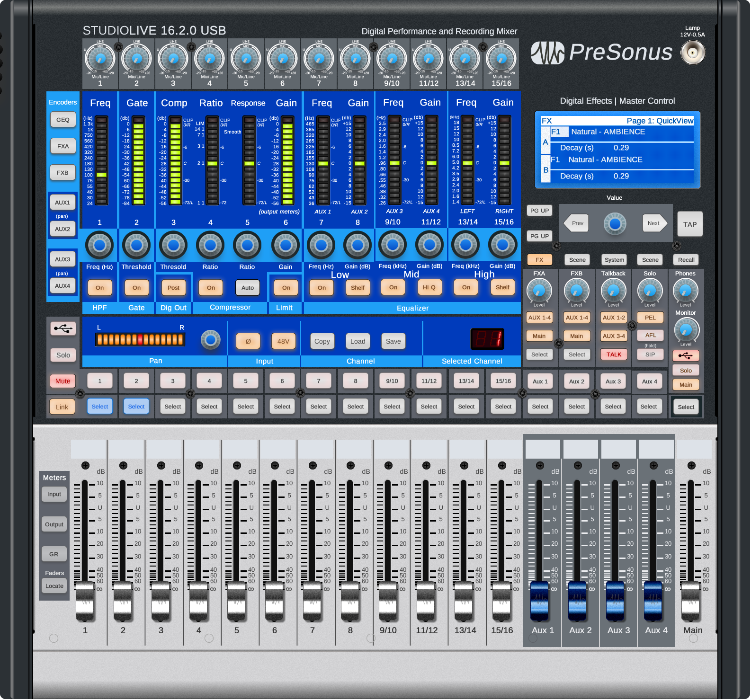This screenshot has height=700, width=751.
Task: Click the Meters GR button
Action: click(54, 554)
